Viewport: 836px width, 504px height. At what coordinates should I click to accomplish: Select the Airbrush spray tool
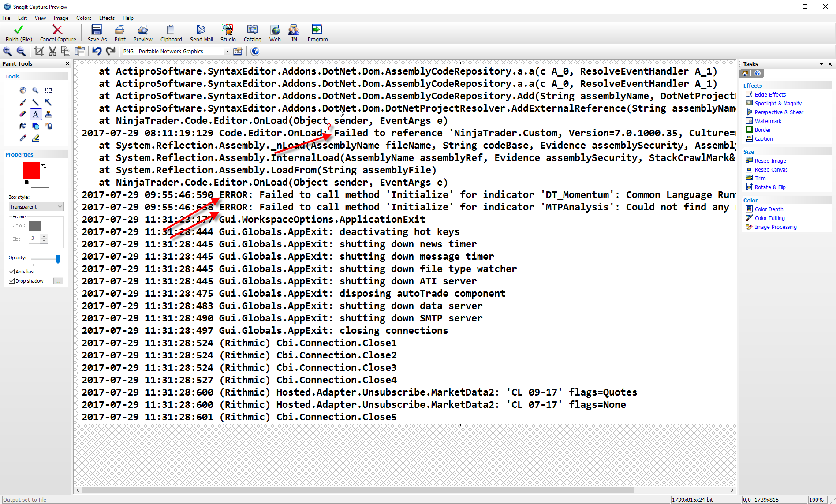[x=49, y=126]
